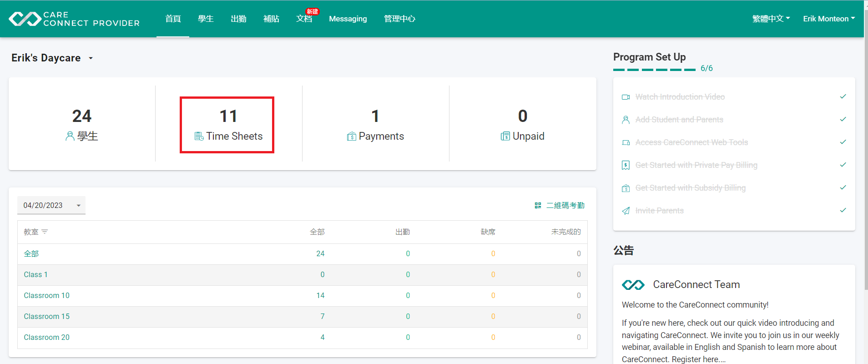Open the 學生 menu
Viewport: 868px width, 364px height.
(x=206, y=19)
